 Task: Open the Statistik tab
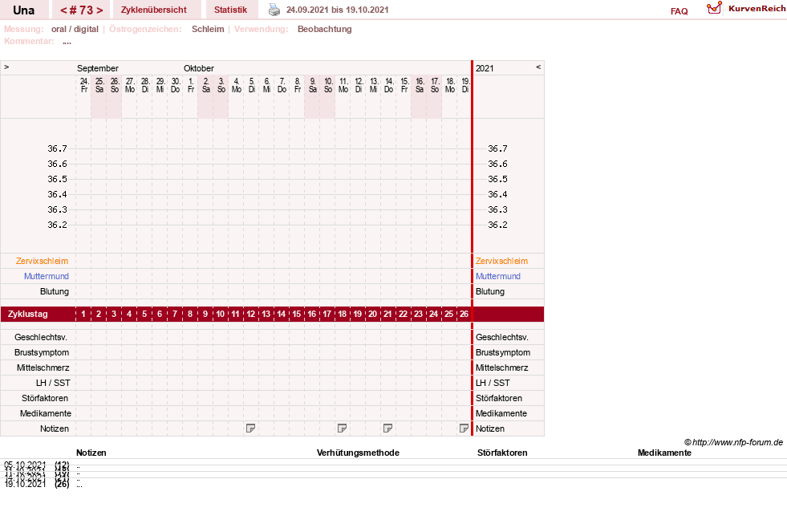click(x=230, y=10)
